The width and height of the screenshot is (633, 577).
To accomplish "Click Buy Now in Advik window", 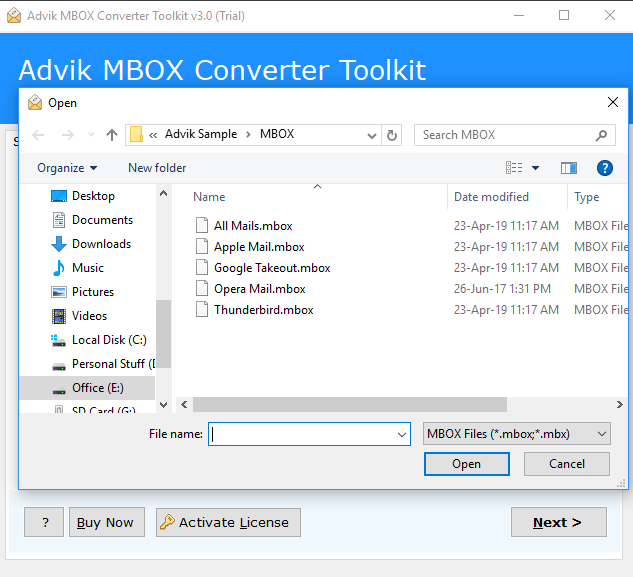I will [x=107, y=522].
